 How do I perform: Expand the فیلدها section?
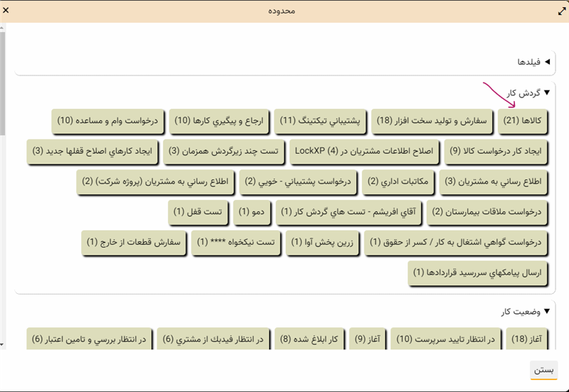tap(547, 63)
